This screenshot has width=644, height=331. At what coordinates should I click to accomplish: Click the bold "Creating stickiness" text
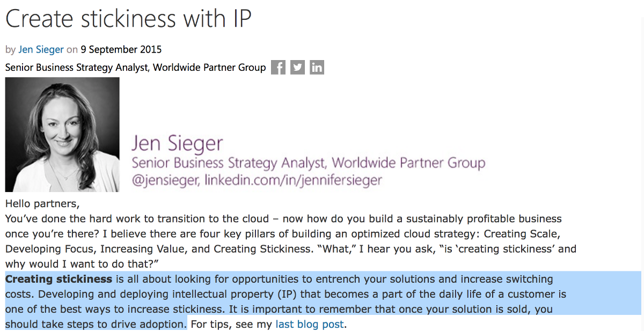coord(58,279)
